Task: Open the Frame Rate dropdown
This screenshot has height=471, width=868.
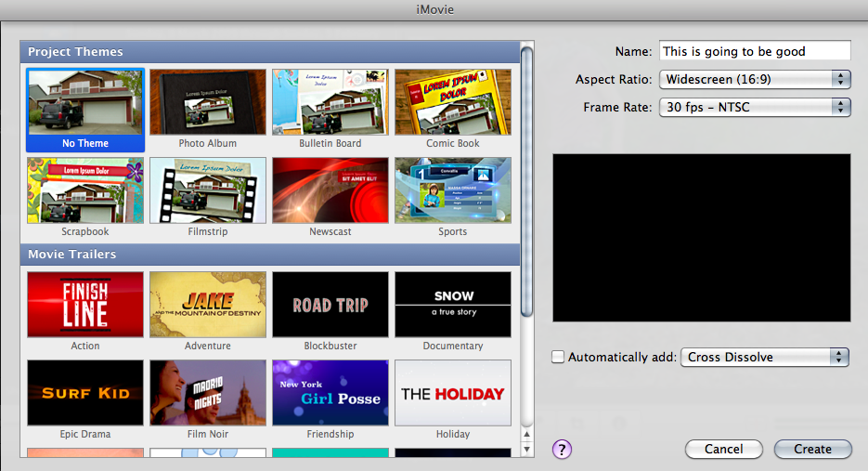Action: pos(754,107)
